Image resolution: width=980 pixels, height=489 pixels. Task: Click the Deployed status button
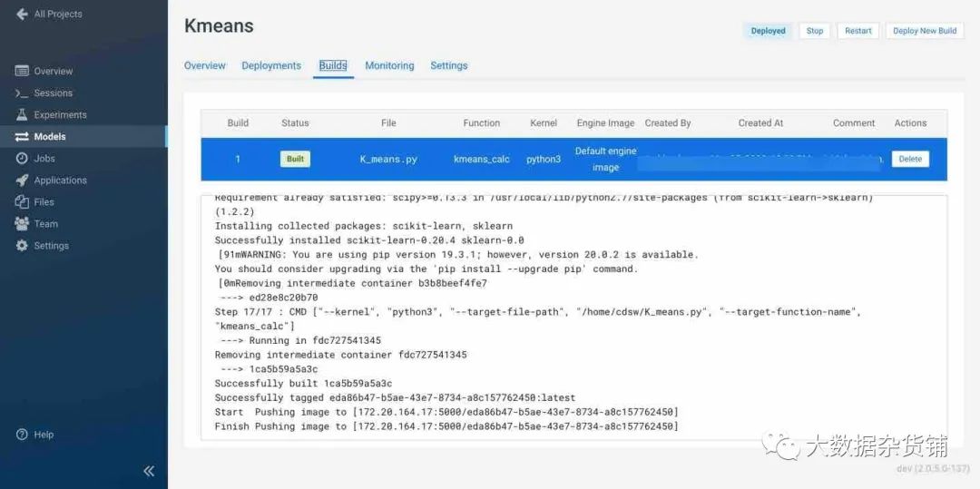[x=769, y=31]
